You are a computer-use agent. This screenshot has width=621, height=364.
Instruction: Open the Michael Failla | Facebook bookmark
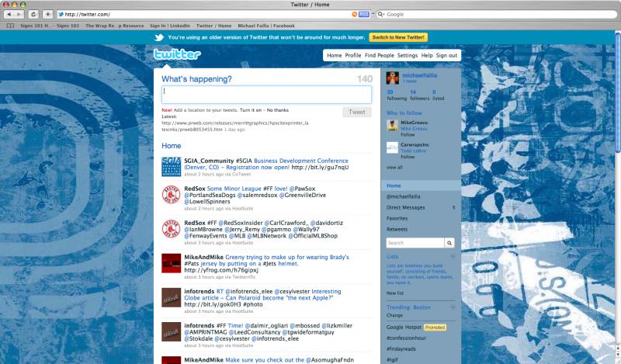tap(266, 26)
